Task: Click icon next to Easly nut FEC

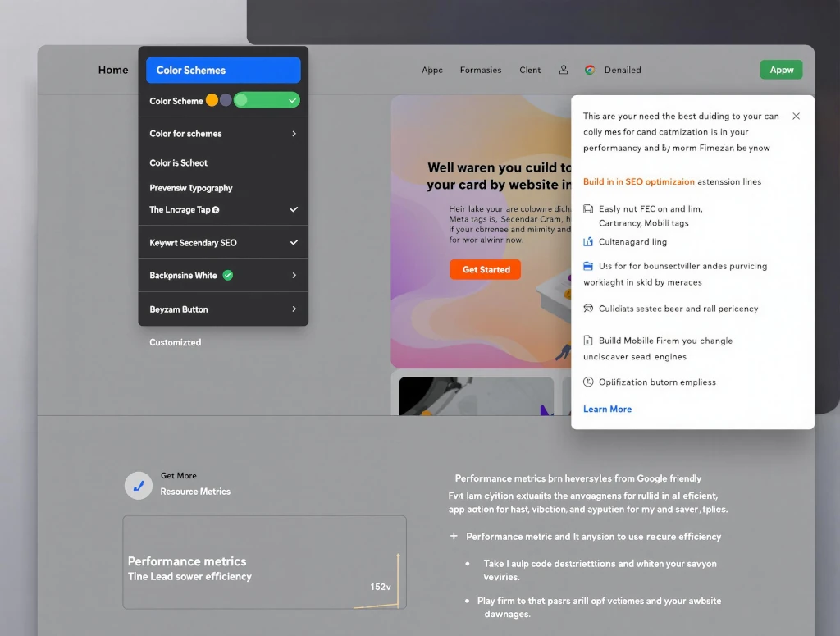Action: [x=588, y=209]
